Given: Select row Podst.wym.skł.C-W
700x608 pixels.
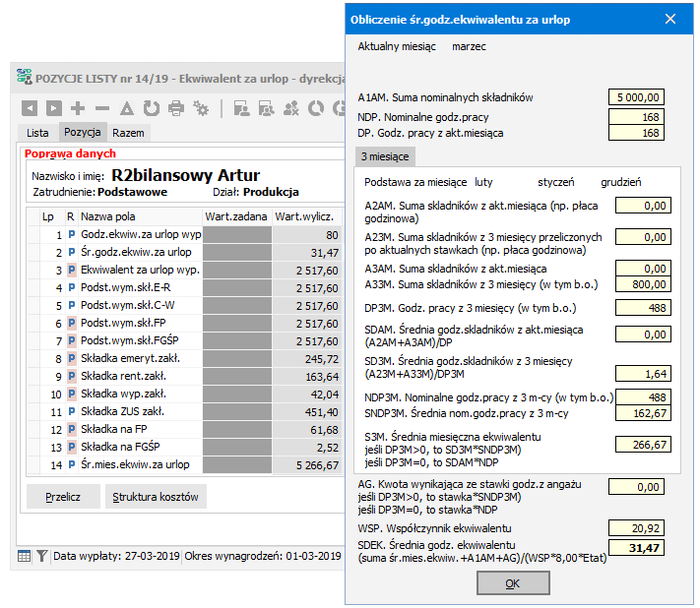Looking at the screenshot, I should pos(185,306).
